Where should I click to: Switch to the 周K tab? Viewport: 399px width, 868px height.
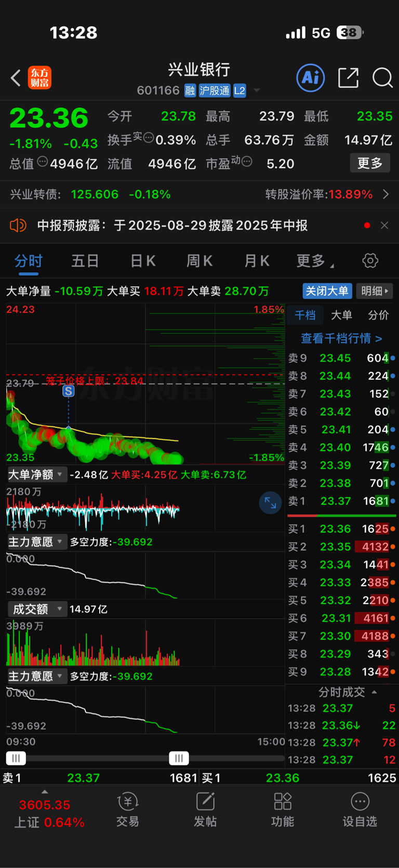199,261
